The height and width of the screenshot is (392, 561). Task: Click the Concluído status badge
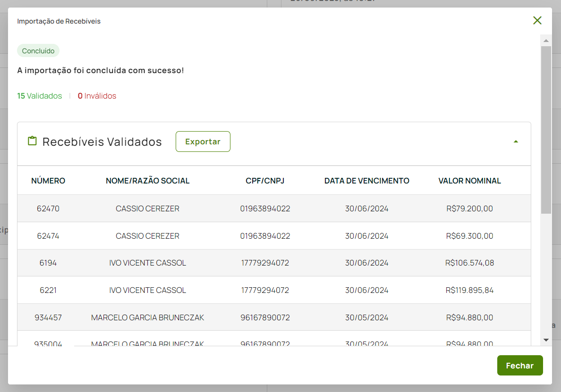[38, 51]
